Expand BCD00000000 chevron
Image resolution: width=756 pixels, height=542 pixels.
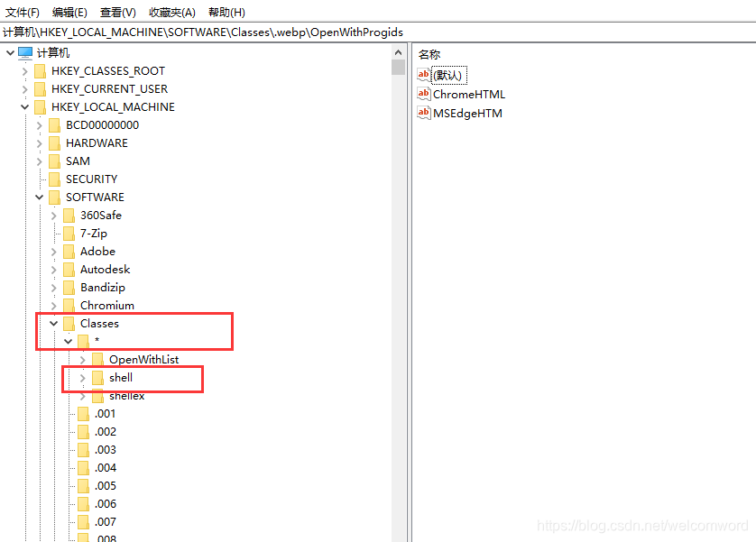[40, 125]
